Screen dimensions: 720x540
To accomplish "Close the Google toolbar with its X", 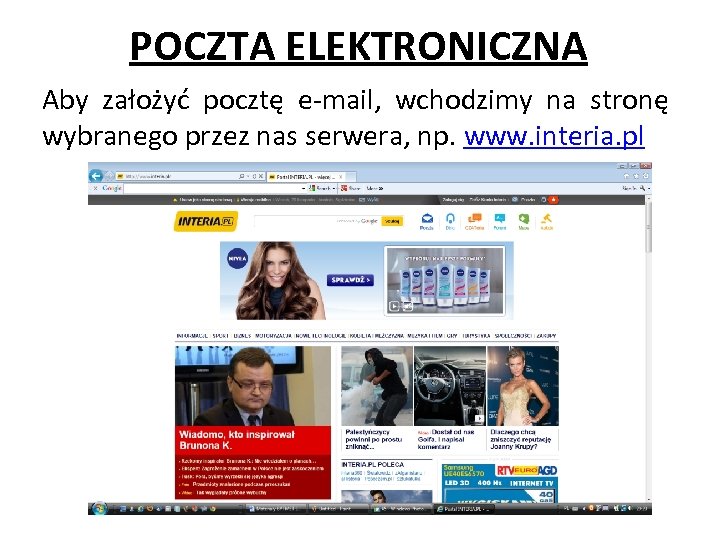I will click(96, 188).
